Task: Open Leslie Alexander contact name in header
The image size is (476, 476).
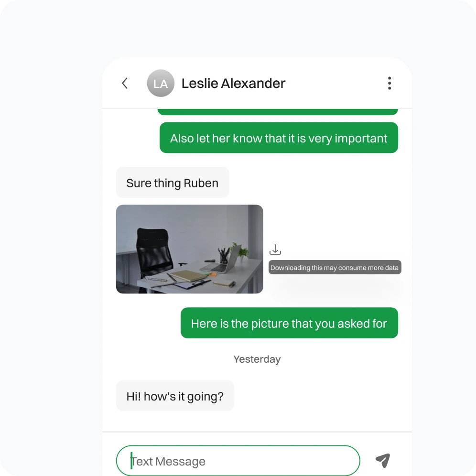Action: click(233, 84)
